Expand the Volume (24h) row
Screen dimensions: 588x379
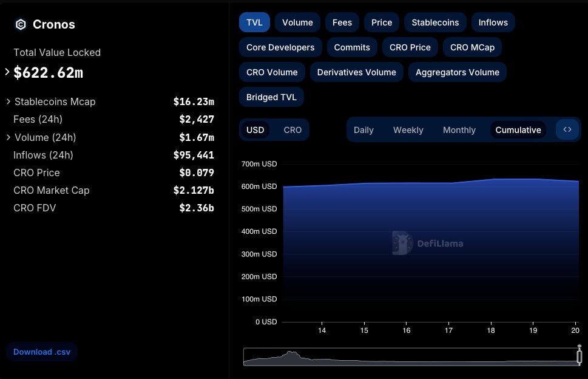coord(8,137)
